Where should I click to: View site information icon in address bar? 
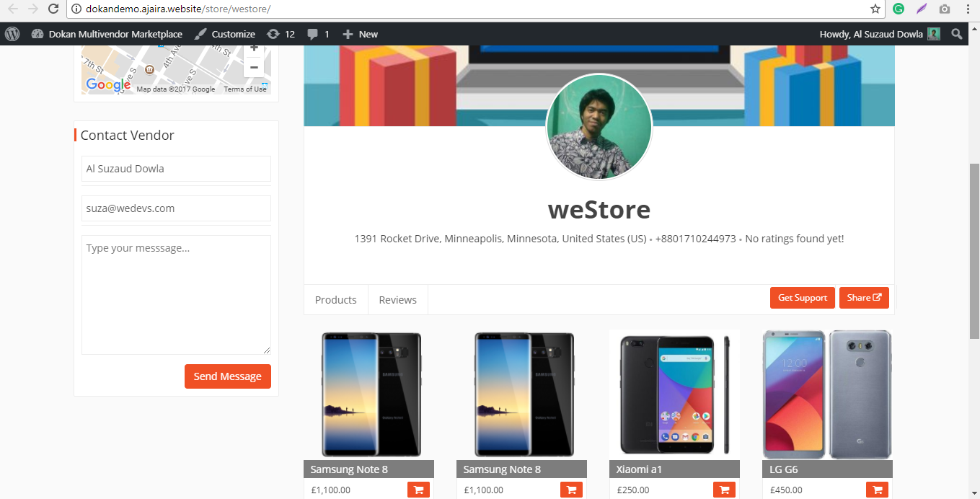click(76, 9)
